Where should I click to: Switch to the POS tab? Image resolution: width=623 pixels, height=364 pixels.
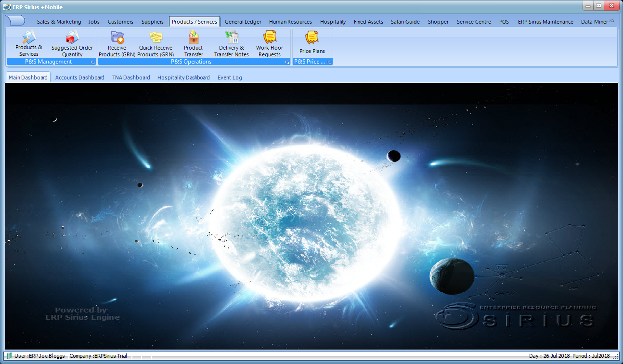pyautogui.click(x=504, y=22)
